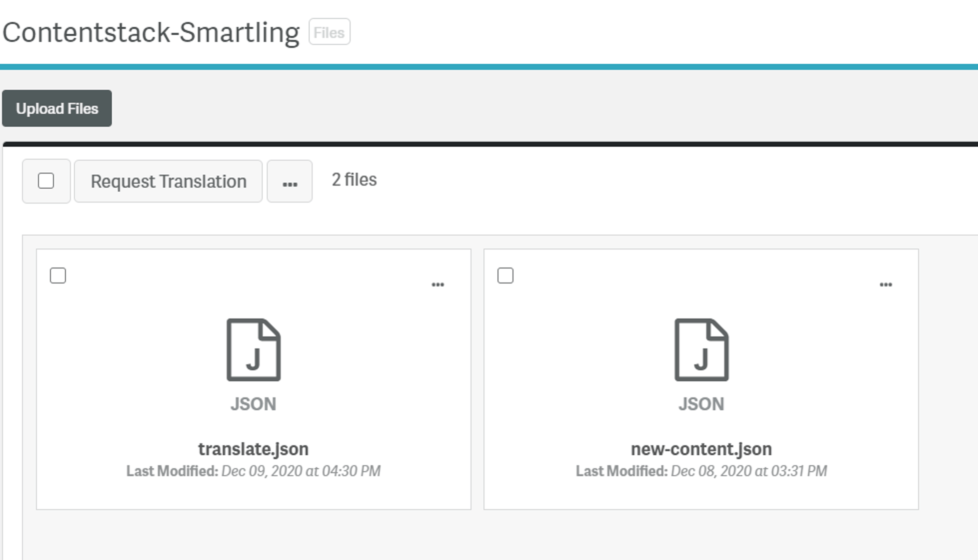
Task: Open the translate.json file name
Action: pyautogui.click(x=253, y=449)
